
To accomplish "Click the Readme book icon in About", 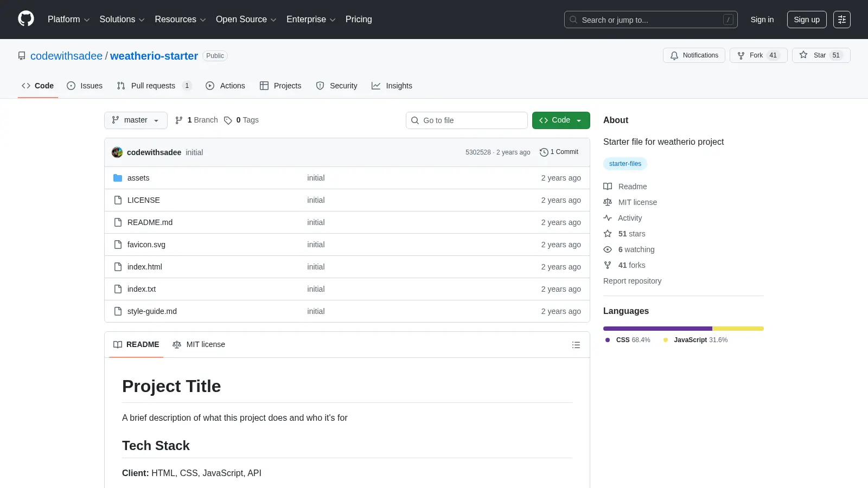I will pos(608,187).
